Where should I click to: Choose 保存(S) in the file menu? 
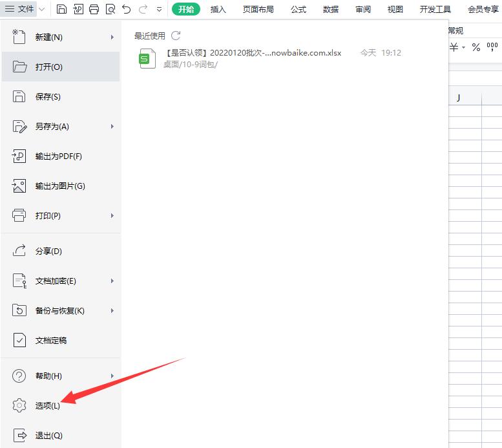click(x=61, y=96)
